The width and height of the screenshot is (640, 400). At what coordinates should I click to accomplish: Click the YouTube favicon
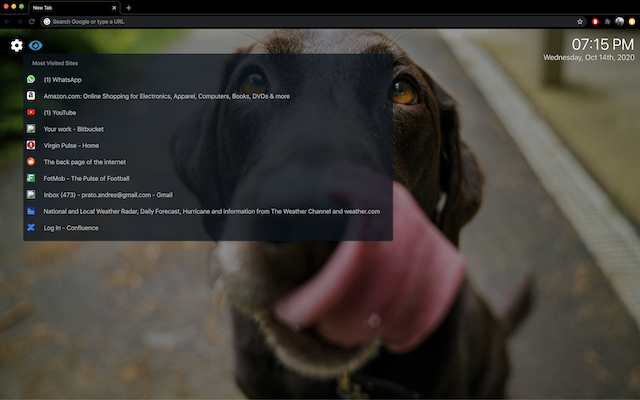click(x=31, y=112)
